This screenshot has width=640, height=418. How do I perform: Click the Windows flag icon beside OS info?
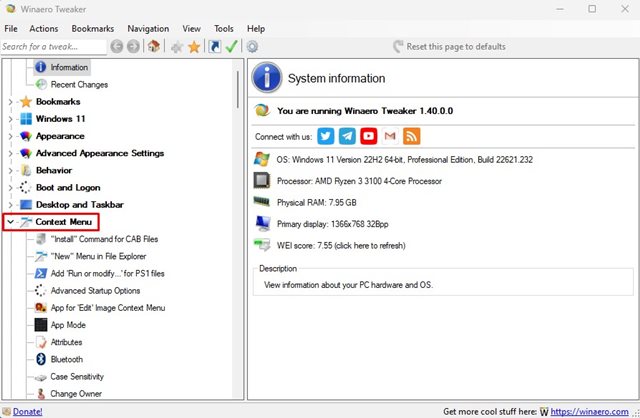coord(262,159)
